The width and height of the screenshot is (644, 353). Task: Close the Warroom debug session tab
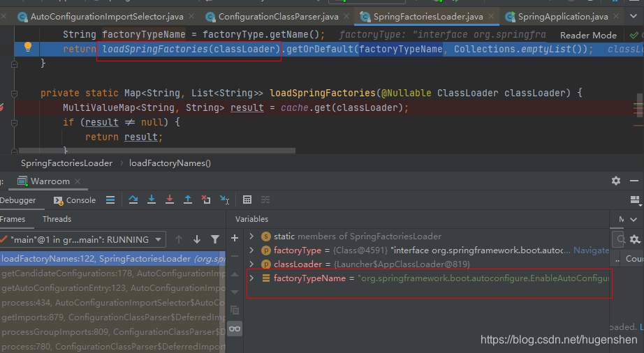78,181
